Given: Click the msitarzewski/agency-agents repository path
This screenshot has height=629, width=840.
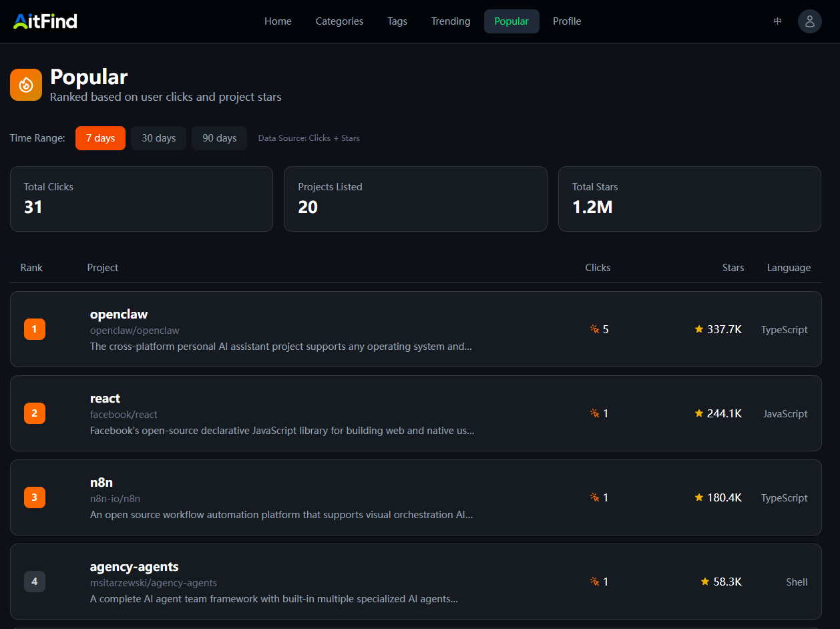Looking at the screenshot, I should coord(154,583).
